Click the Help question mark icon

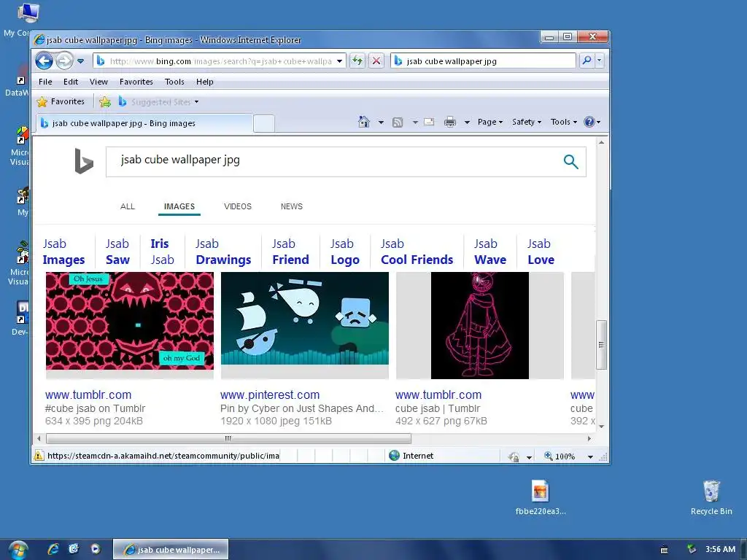pyautogui.click(x=589, y=122)
